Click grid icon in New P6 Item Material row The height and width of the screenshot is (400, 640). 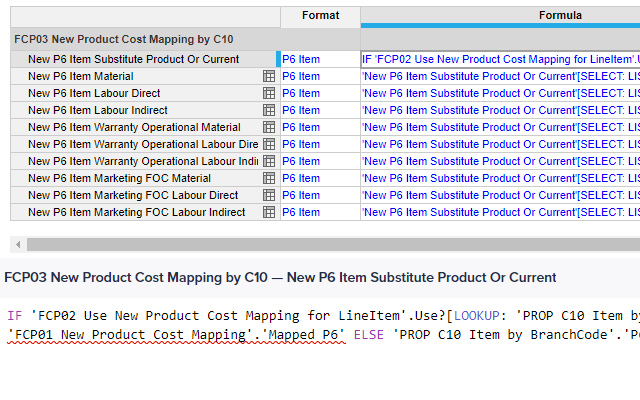click(x=269, y=76)
